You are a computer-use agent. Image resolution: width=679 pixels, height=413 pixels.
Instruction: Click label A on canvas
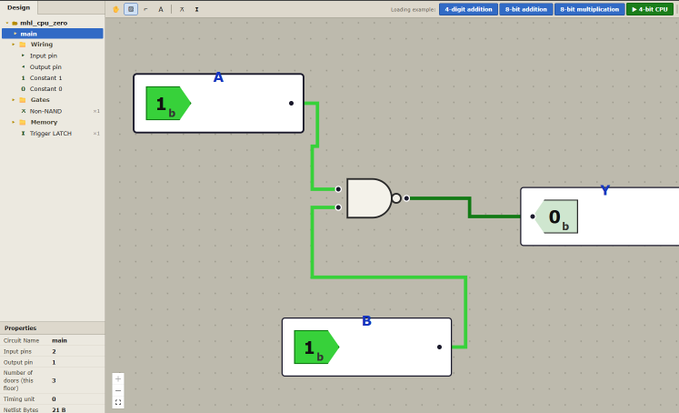point(218,77)
